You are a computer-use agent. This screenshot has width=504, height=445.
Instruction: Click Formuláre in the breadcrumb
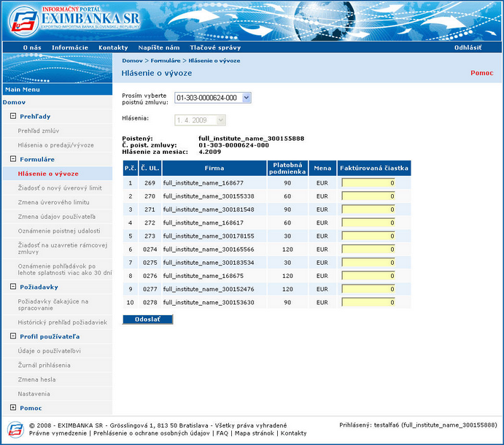pyautogui.click(x=166, y=61)
